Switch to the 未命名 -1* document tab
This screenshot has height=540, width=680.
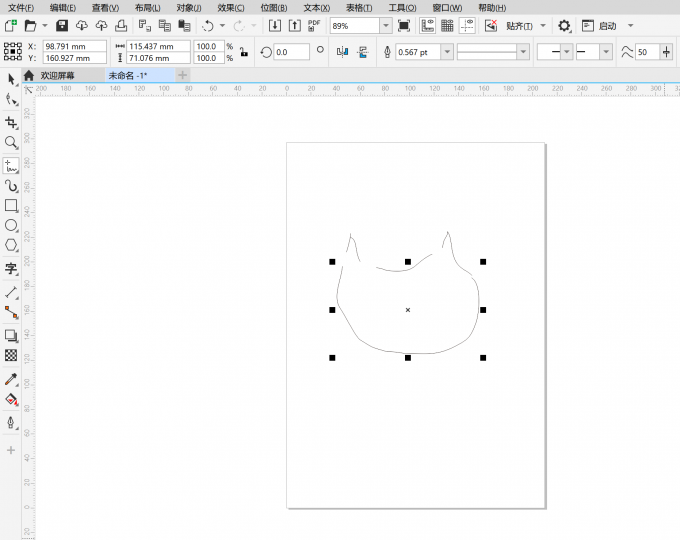tap(128, 75)
